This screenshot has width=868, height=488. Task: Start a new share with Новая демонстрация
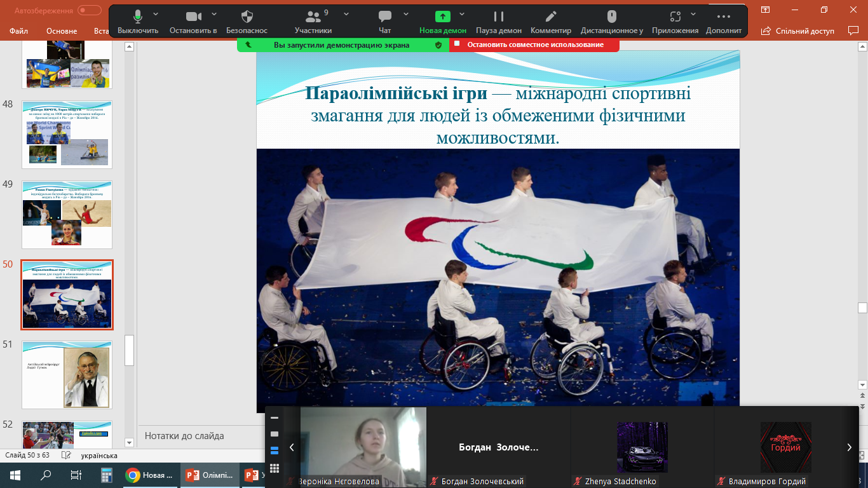click(443, 21)
